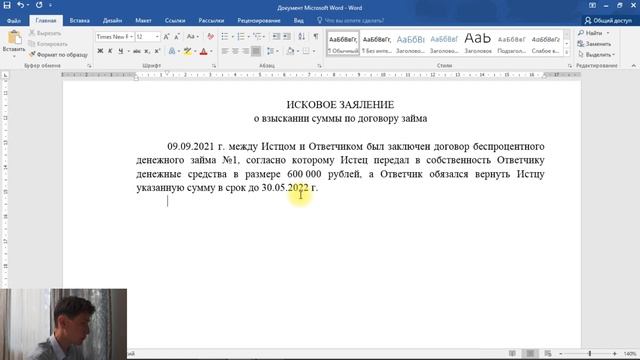Screen dimensions: 640x360
Task: Switch to the Рецензирование tab
Action: point(259,20)
